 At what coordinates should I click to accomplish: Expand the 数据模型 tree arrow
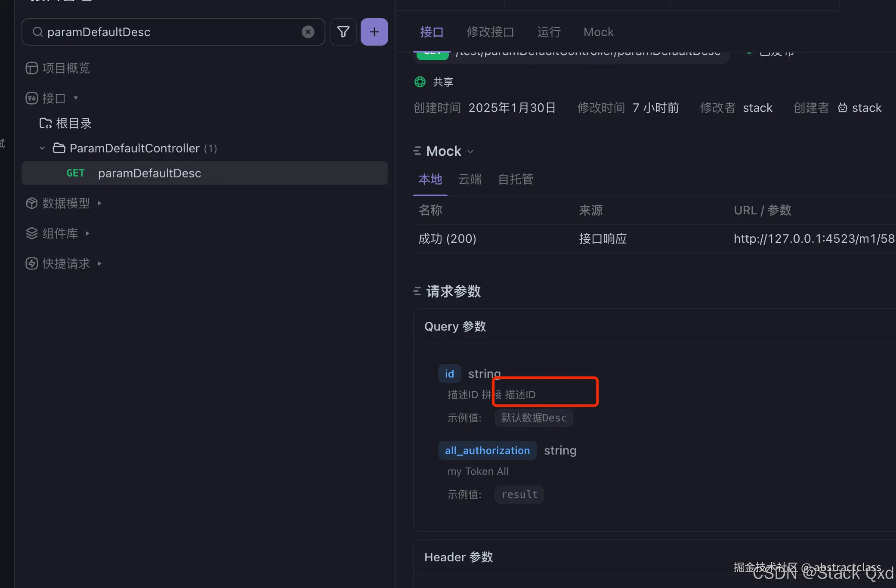point(99,204)
